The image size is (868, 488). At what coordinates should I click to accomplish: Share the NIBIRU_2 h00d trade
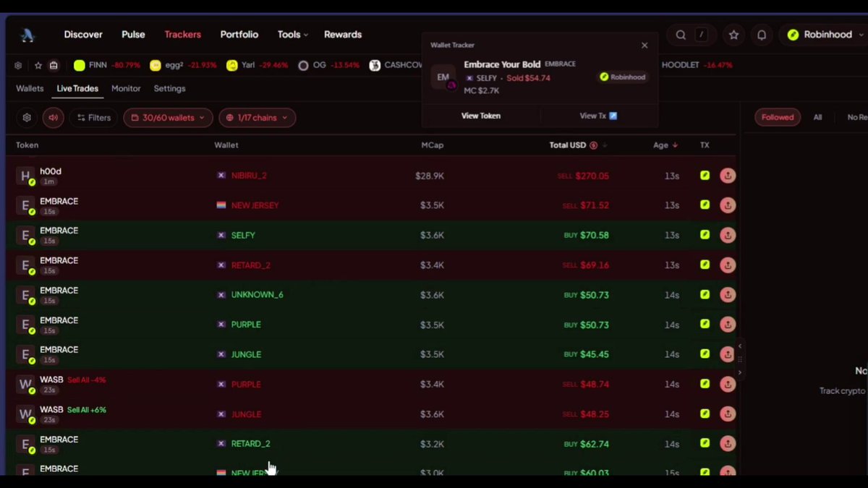728,175
